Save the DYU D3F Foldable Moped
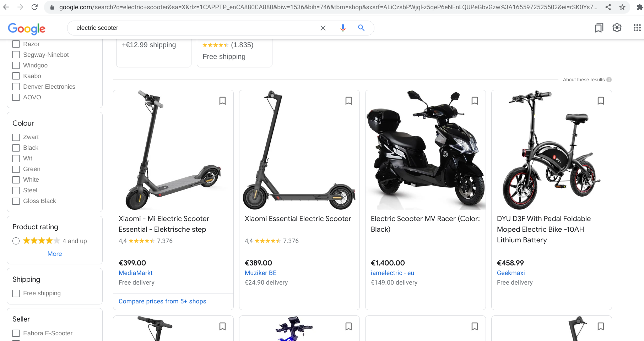This screenshot has width=644, height=341. tap(601, 101)
